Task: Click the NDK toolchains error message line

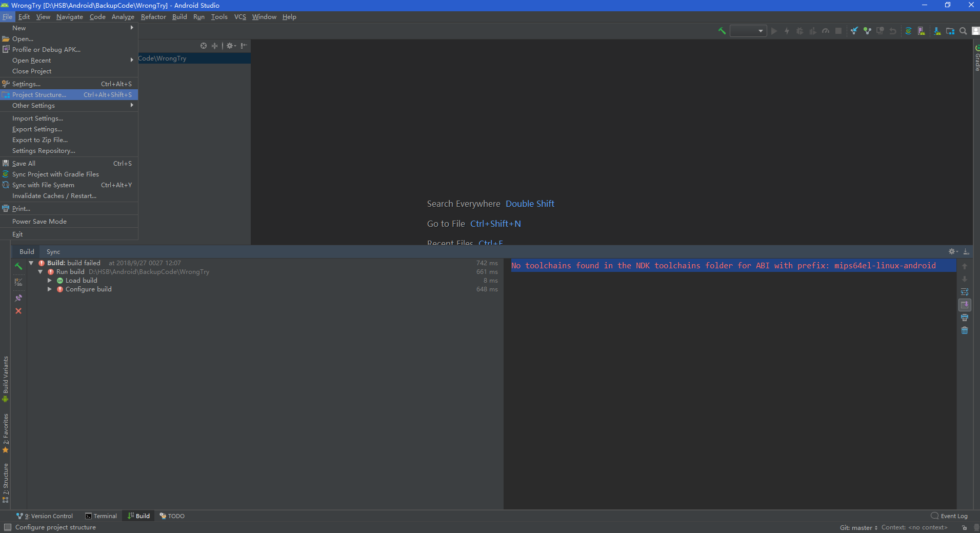Action: click(723, 266)
